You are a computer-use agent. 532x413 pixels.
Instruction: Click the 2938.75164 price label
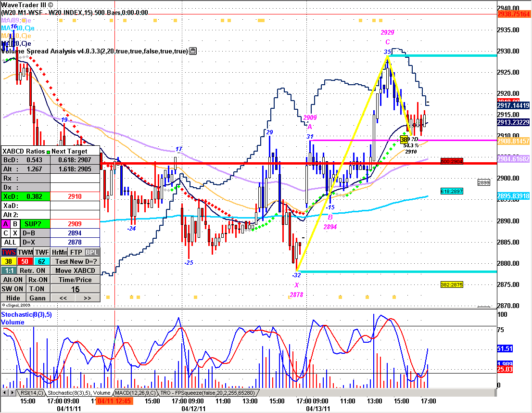(x=514, y=14)
